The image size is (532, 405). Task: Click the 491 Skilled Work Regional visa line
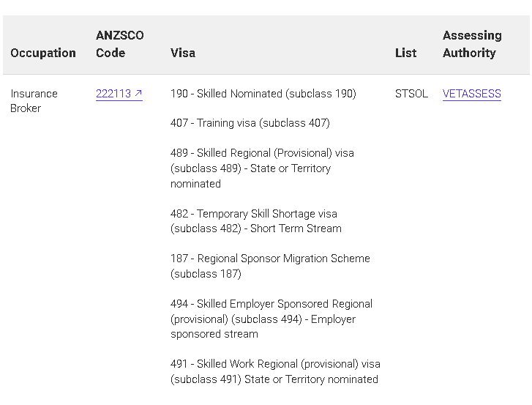point(275,364)
